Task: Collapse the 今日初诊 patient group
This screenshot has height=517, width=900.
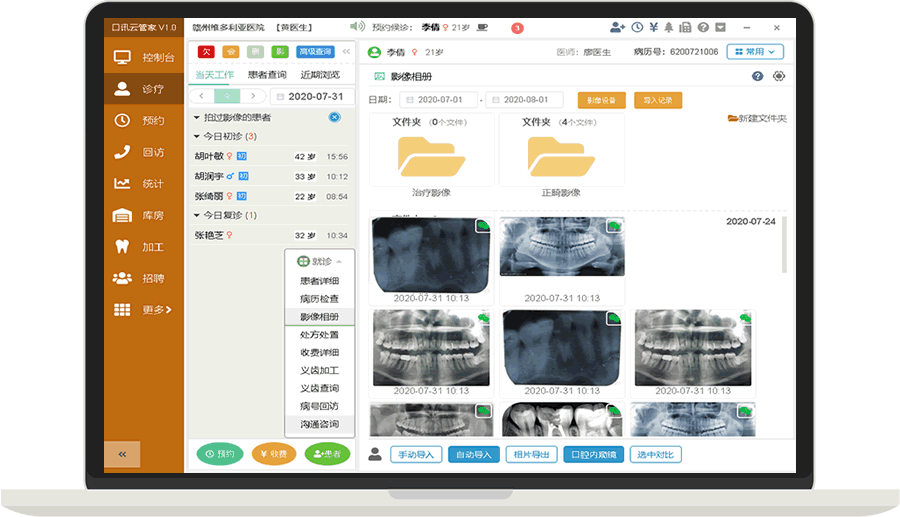Action: click(197, 136)
